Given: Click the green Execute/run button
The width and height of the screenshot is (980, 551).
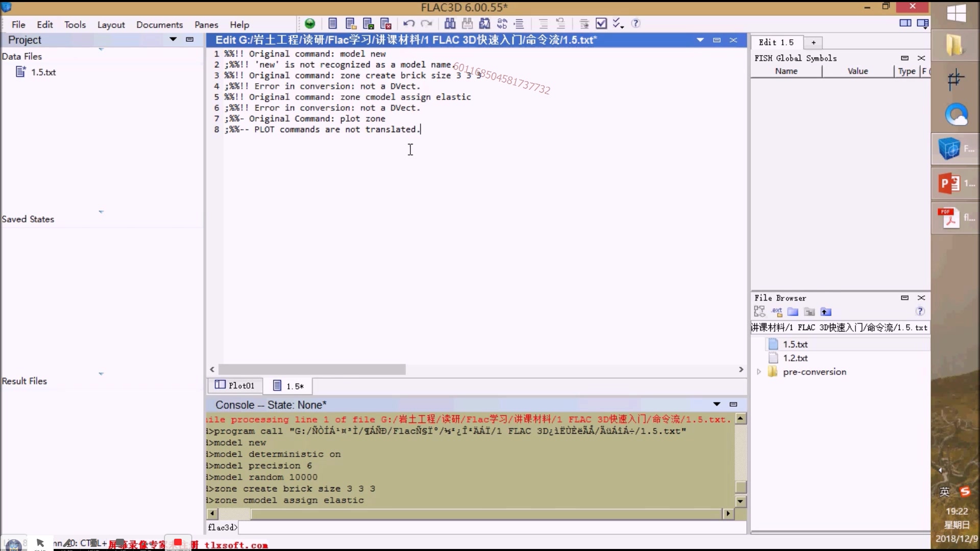Looking at the screenshot, I should click(x=310, y=23).
